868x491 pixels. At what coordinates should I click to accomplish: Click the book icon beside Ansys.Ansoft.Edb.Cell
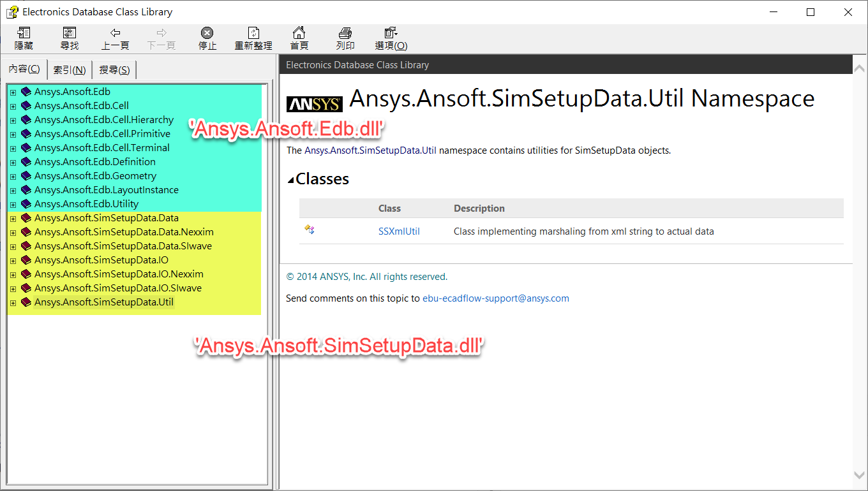(x=26, y=106)
